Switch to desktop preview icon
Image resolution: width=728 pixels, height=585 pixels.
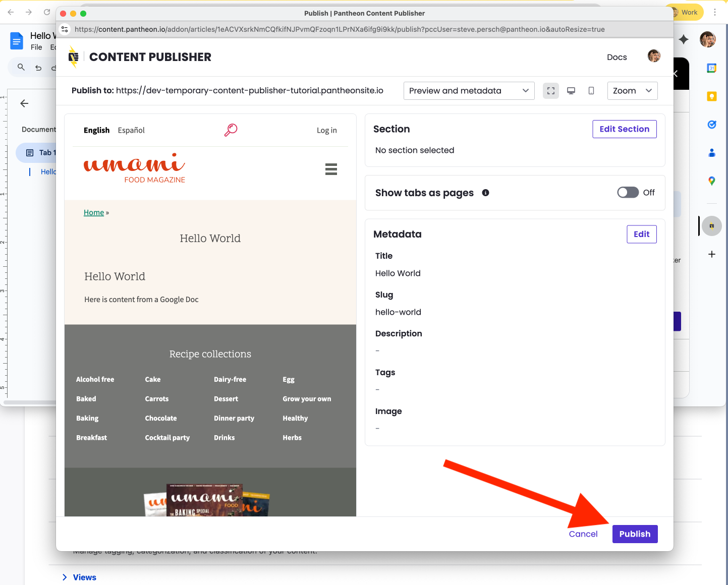point(571,91)
